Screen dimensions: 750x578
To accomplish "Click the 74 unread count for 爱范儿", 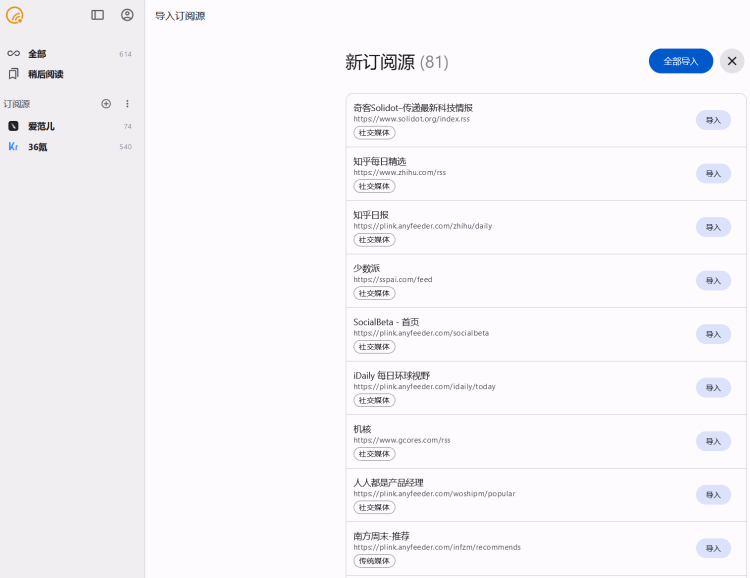I will [127, 126].
